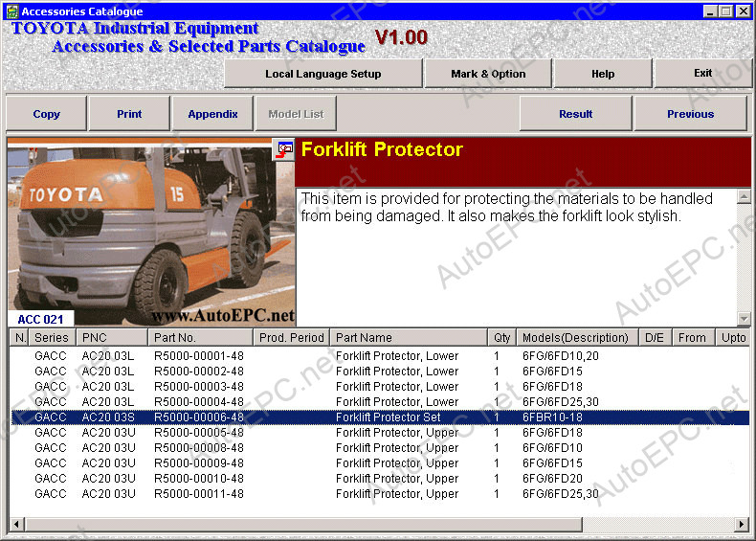Open Local Language Setup
756x541 pixels.
pyautogui.click(x=322, y=74)
